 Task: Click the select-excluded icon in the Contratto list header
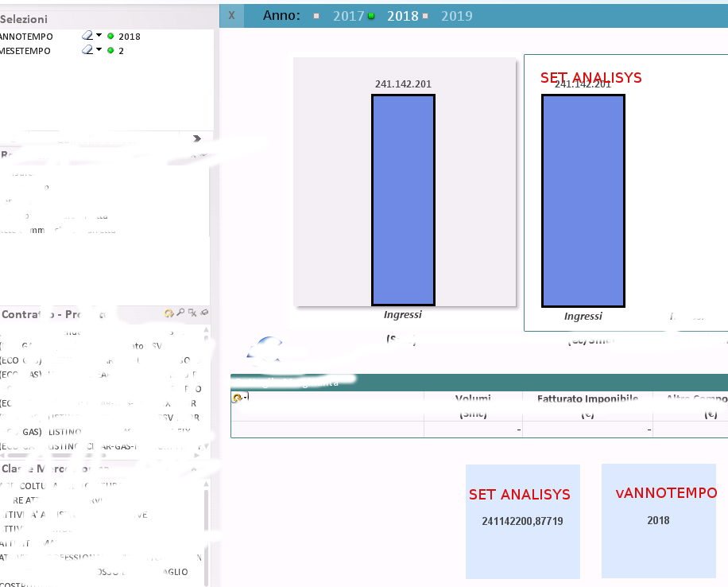point(192,313)
